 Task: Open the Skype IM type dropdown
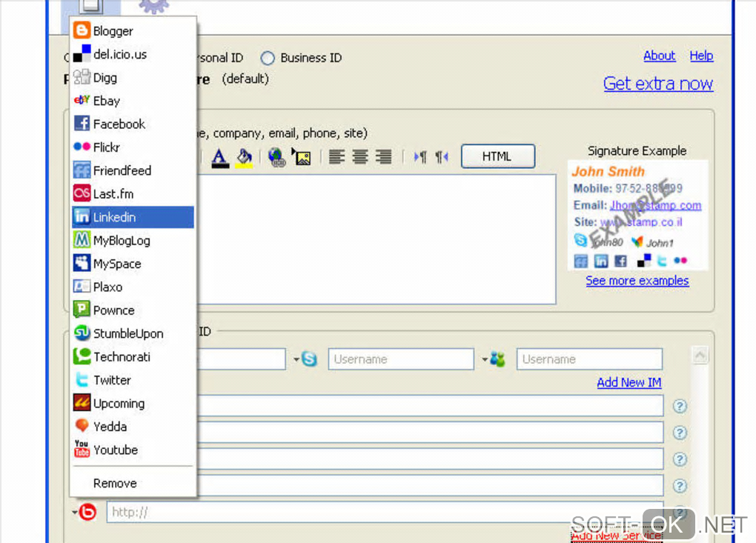click(297, 359)
